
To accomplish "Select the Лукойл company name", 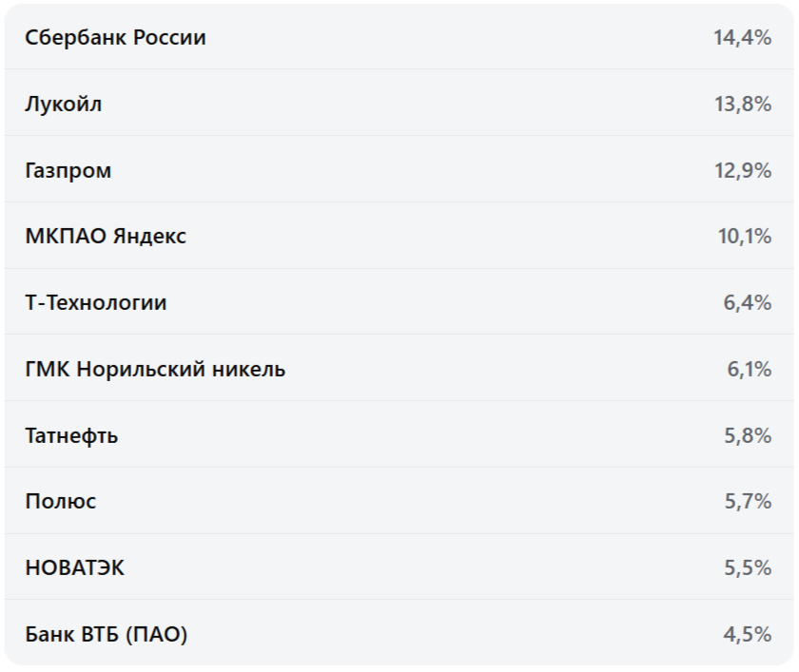I will [64, 105].
